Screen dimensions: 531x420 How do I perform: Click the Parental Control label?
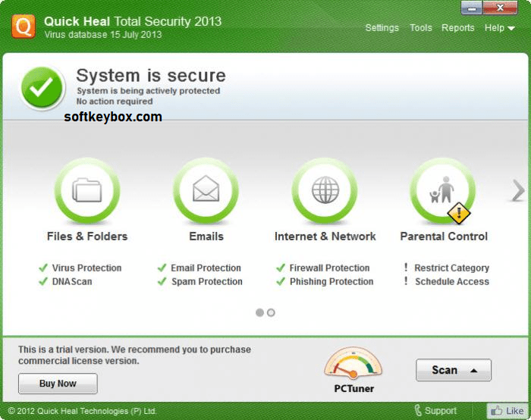(x=444, y=237)
